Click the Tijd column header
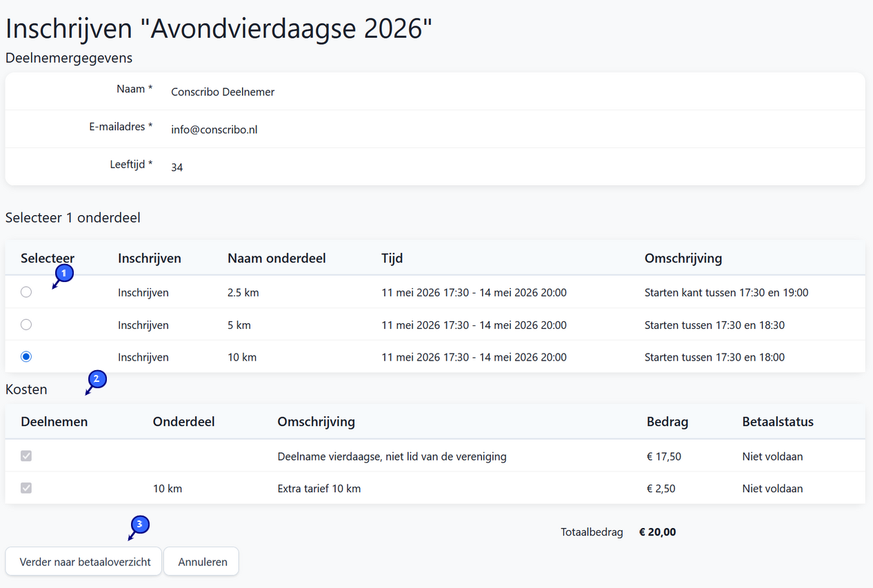 (392, 258)
